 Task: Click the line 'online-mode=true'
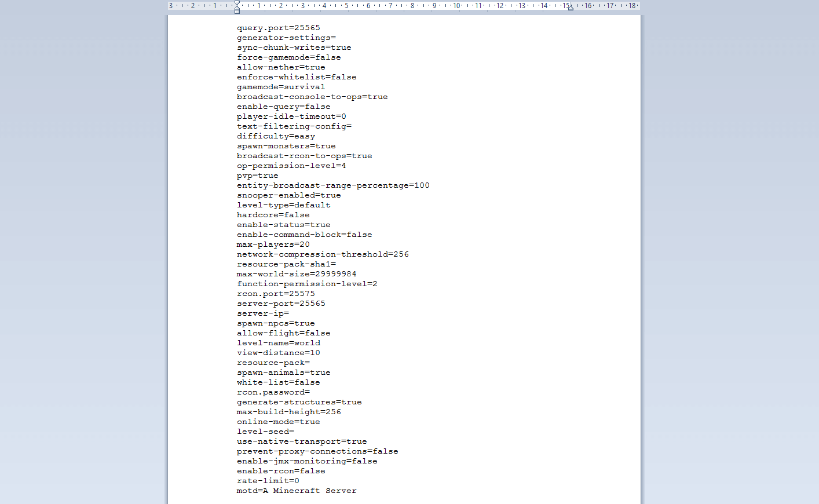[x=279, y=422]
